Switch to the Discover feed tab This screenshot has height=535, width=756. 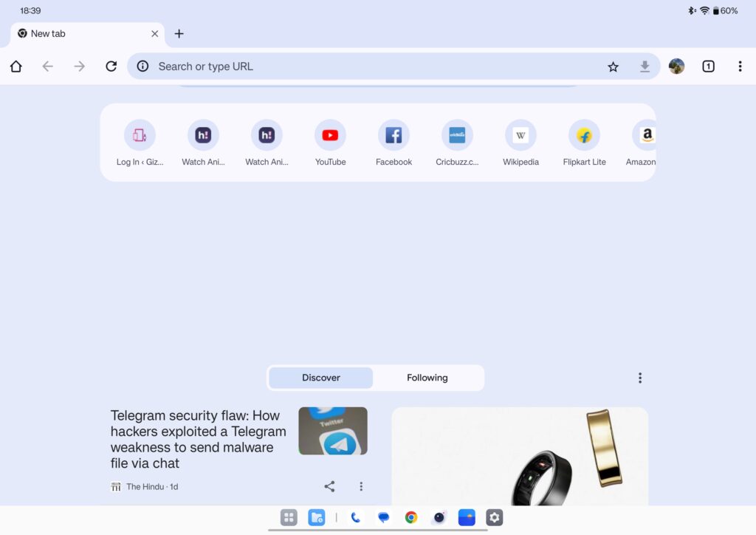pos(320,378)
